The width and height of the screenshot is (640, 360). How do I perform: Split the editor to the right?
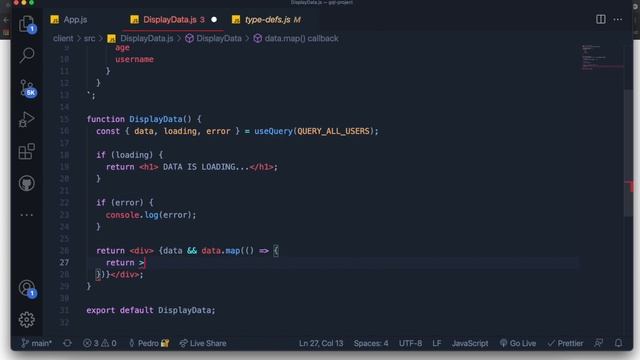(600, 19)
